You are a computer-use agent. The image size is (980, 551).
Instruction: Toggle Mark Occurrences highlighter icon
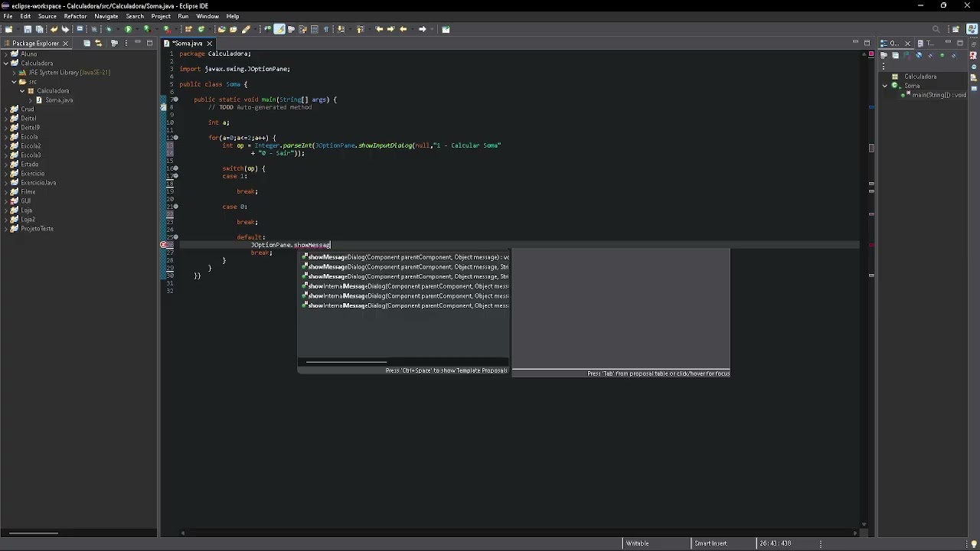point(279,29)
